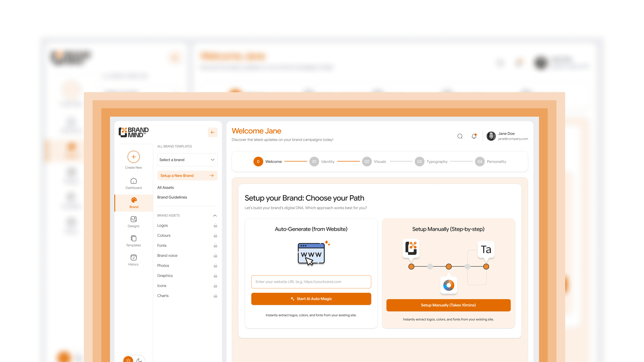
Task: Select the Setup Manually (Step-by-step) card heading
Action: [448, 229]
